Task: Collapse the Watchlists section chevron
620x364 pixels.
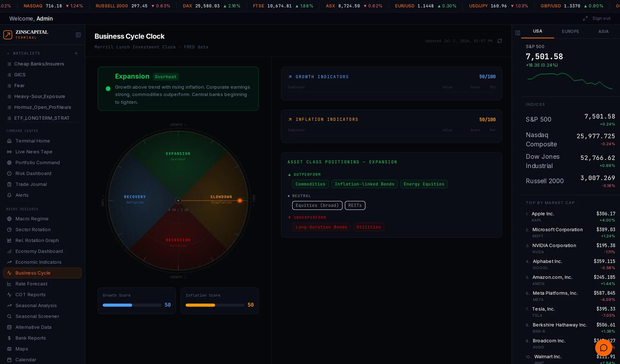Action: [x=8, y=53]
